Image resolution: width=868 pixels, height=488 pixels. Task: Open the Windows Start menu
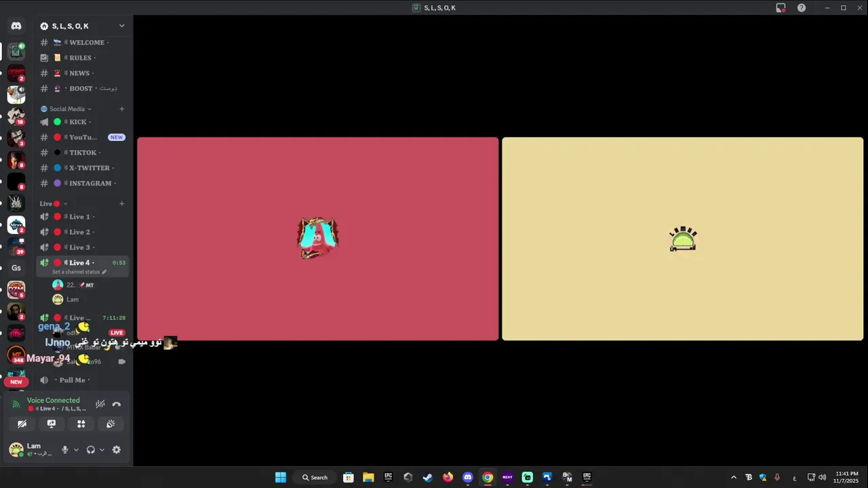point(280,477)
